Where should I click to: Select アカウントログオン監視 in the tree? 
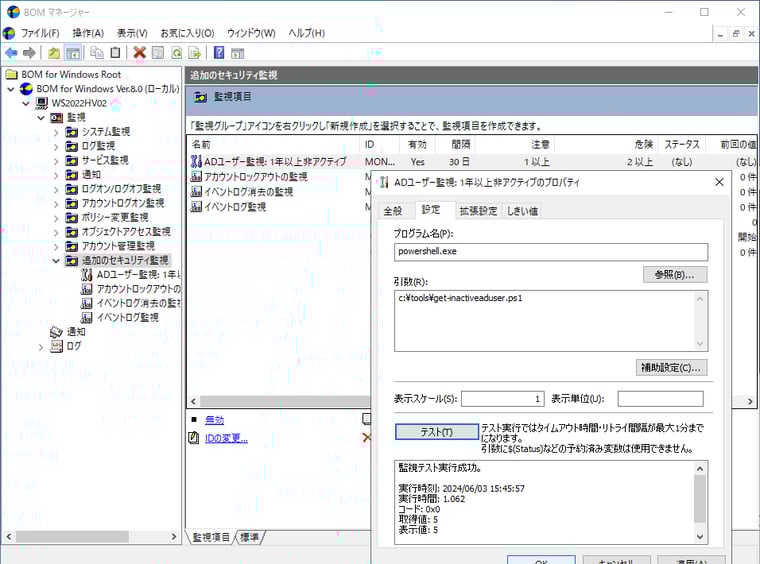(x=123, y=203)
